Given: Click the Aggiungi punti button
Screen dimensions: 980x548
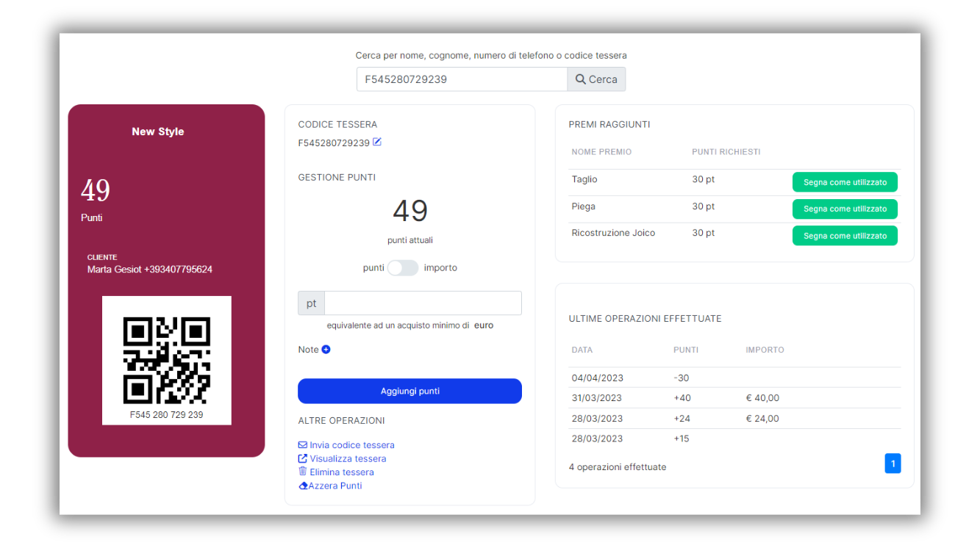Looking at the screenshot, I should pos(409,391).
